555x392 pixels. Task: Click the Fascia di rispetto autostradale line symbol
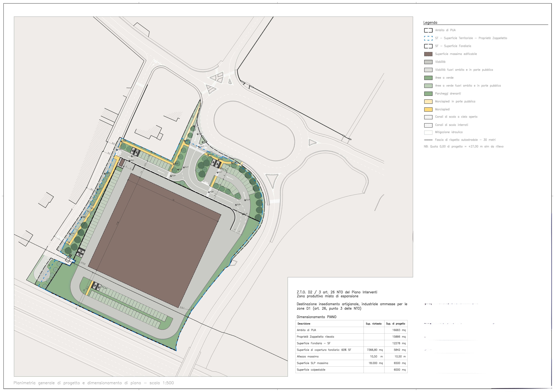coord(428,140)
